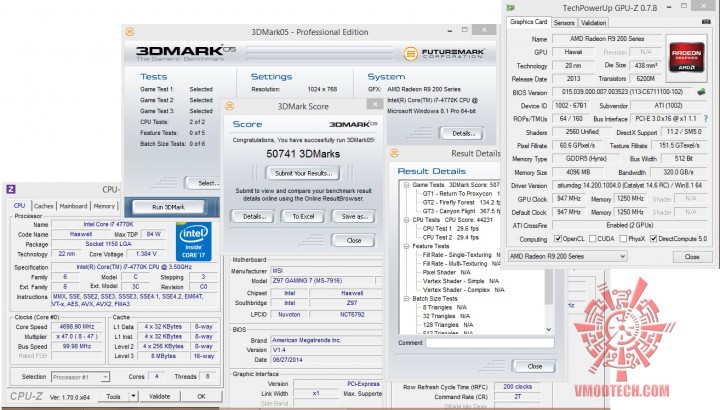Toggle the PhysX checkbox in GPU-Z
The image size is (720, 410).
[623, 239]
